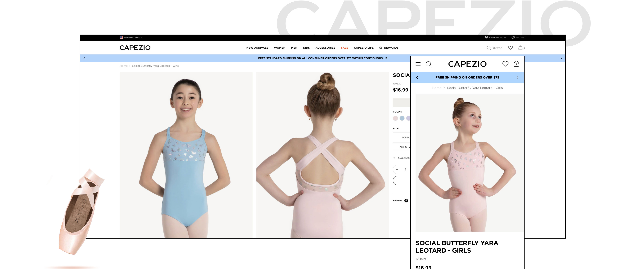Click the mobile SKU 12062C text
644x269 pixels.
click(421, 259)
